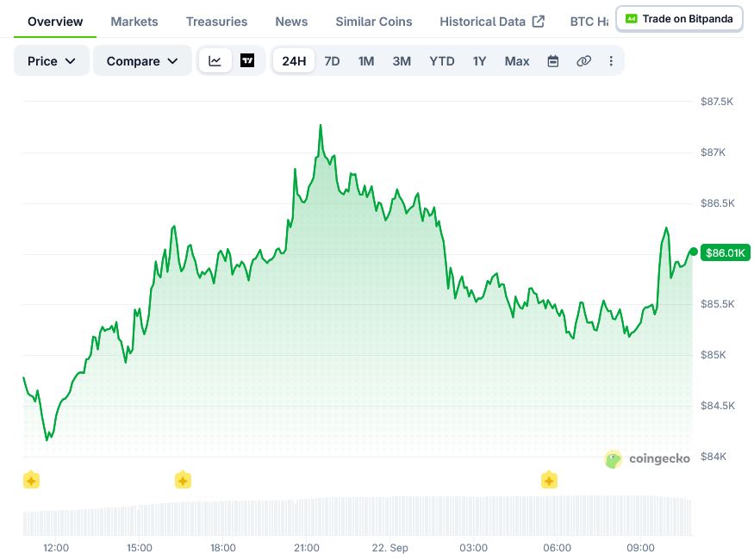This screenshot has height=560, width=754.
Task: Expand the Price dropdown
Action: (x=52, y=61)
